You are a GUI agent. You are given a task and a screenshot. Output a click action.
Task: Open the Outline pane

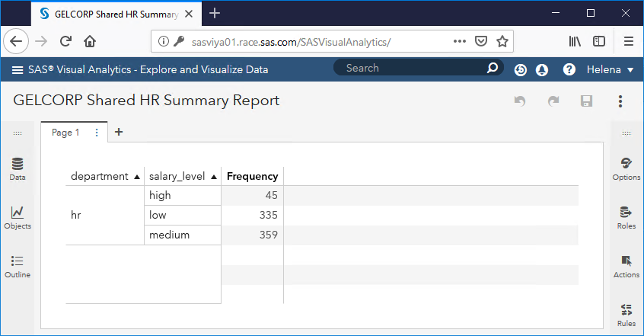click(x=17, y=266)
